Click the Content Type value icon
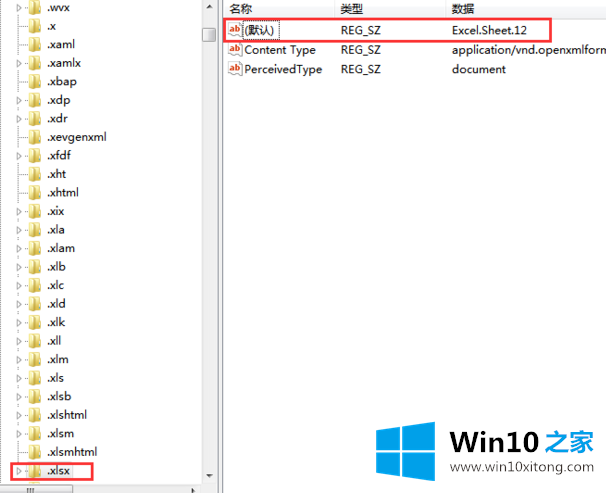Viewport: 606px width, 493px height. (236, 50)
